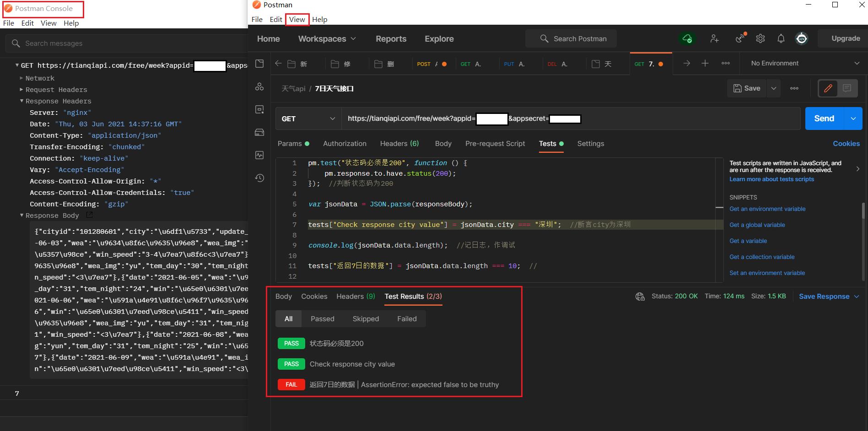Open a new tab with plus icon
This screenshot has width=868, height=431.
pyautogui.click(x=705, y=63)
